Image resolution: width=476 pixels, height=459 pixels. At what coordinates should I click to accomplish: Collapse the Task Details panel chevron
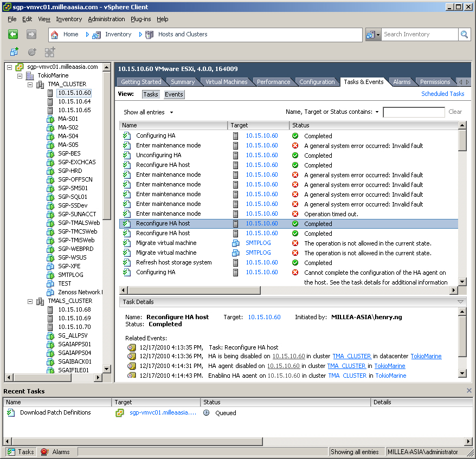point(460,302)
